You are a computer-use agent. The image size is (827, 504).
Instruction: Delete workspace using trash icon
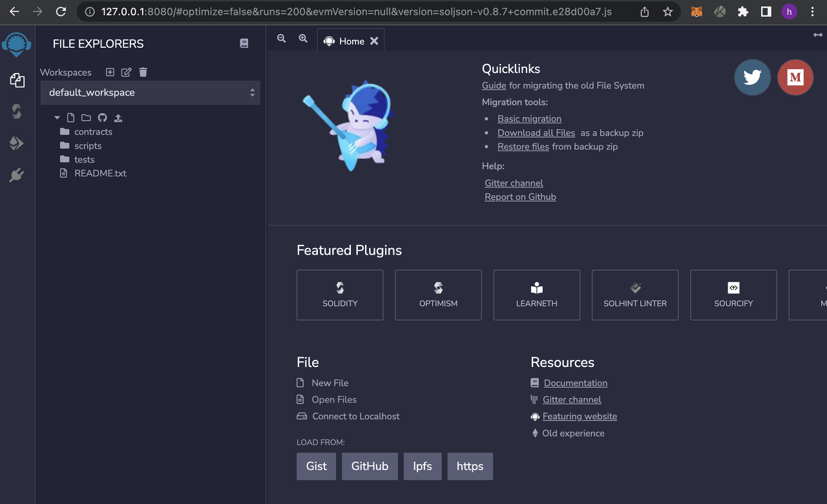pyautogui.click(x=143, y=72)
